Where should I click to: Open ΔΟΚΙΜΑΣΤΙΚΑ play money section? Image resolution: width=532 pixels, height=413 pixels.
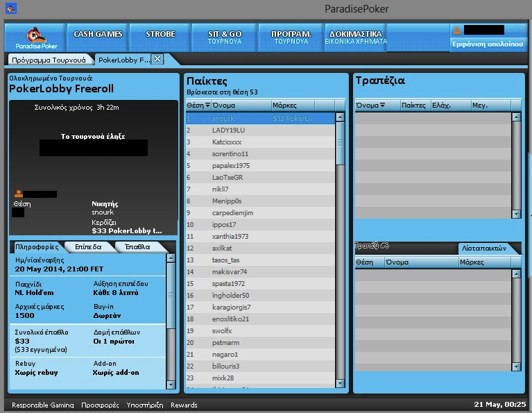[x=356, y=37]
